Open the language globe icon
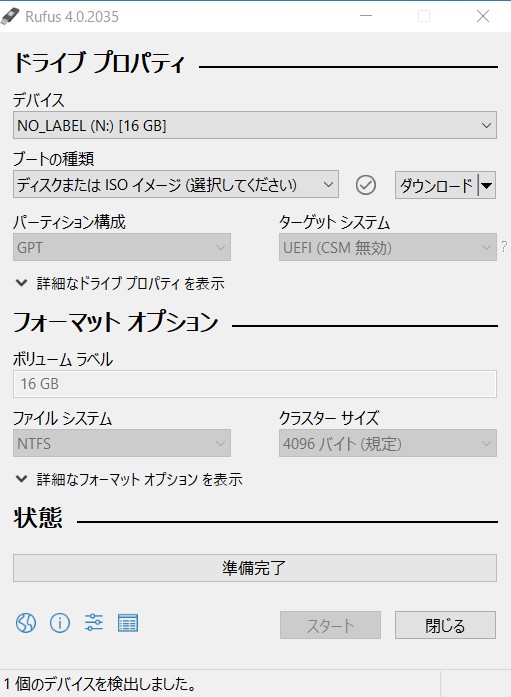Viewport: 511px width, 697px height. point(26,623)
